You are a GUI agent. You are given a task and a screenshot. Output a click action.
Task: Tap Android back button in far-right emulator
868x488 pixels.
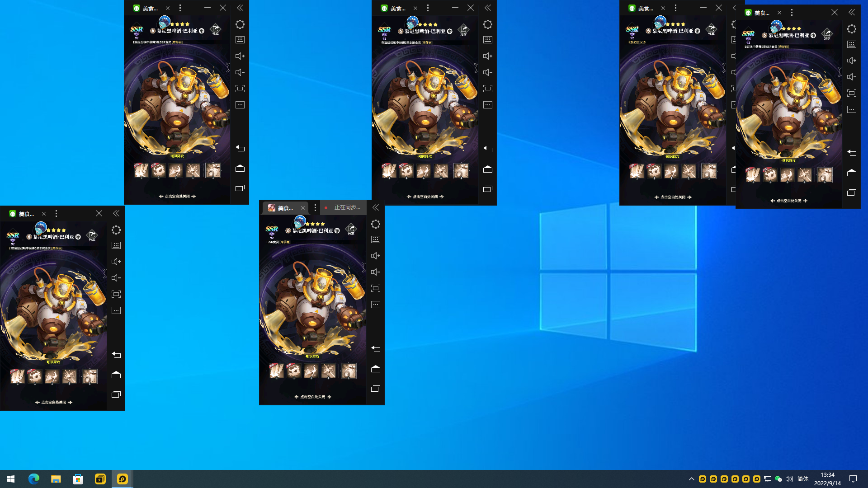coord(852,153)
